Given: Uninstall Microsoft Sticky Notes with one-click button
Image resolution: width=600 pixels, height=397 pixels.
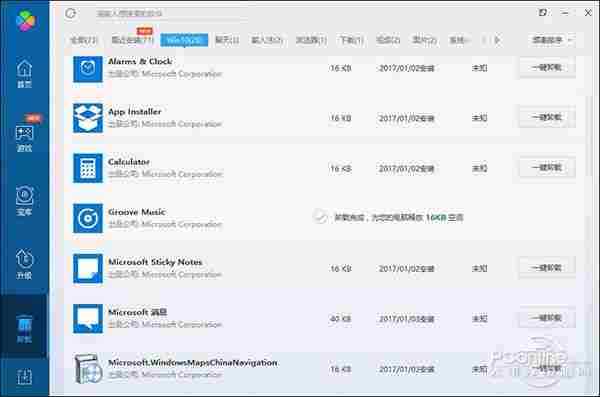Looking at the screenshot, I should (547, 268).
